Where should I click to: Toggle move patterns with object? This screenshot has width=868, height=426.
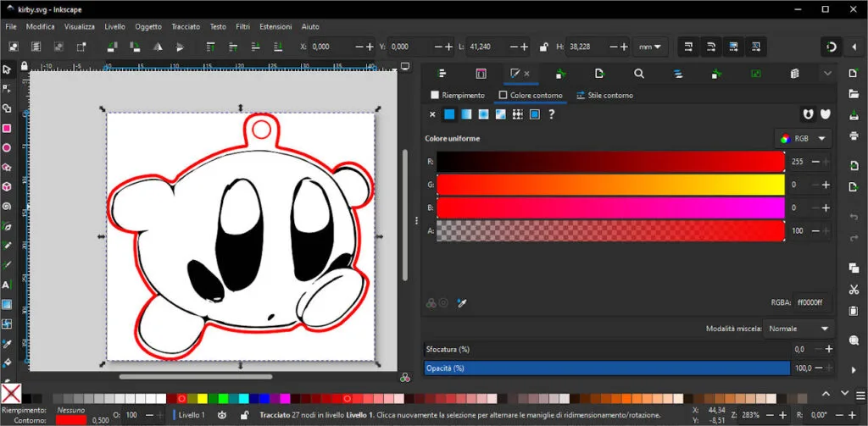tap(755, 47)
